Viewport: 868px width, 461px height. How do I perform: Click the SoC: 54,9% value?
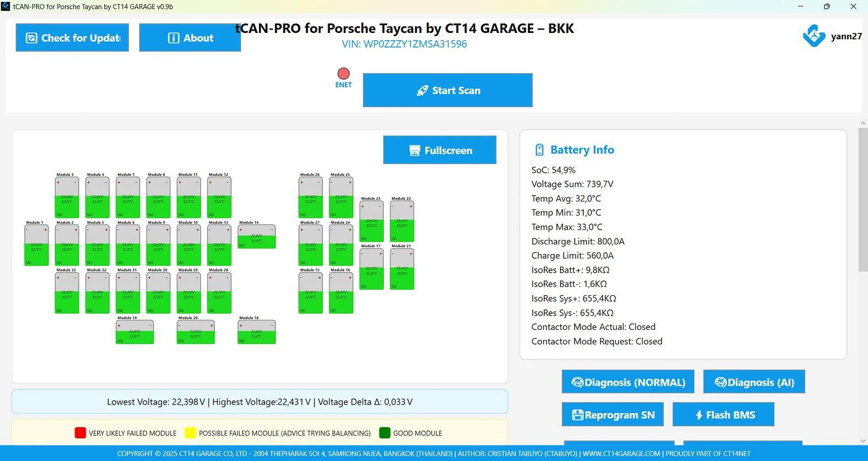(553, 170)
